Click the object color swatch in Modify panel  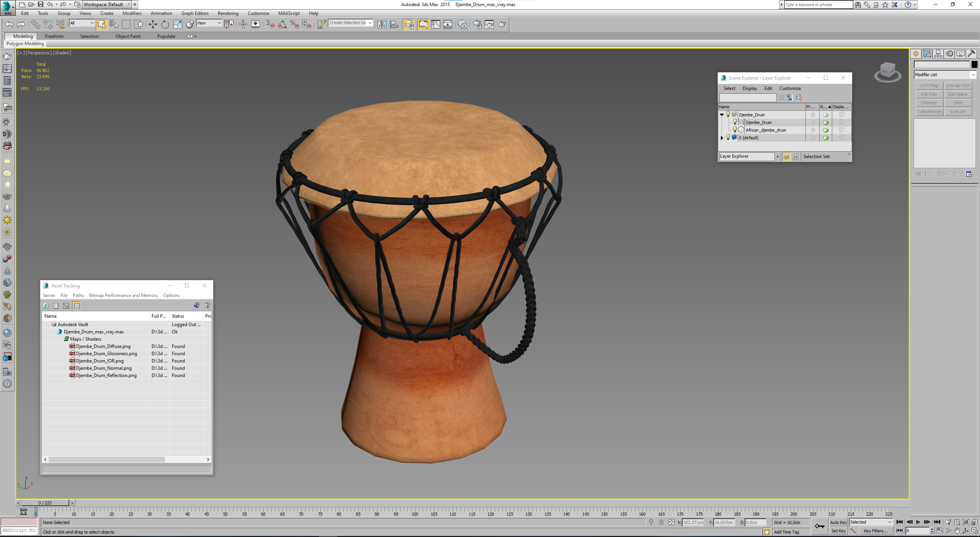(x=974, y=65)
